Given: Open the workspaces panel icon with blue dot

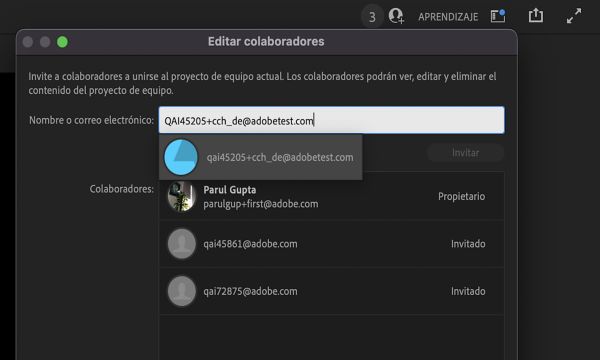Looking at the screenshot, I should point(498,16).
